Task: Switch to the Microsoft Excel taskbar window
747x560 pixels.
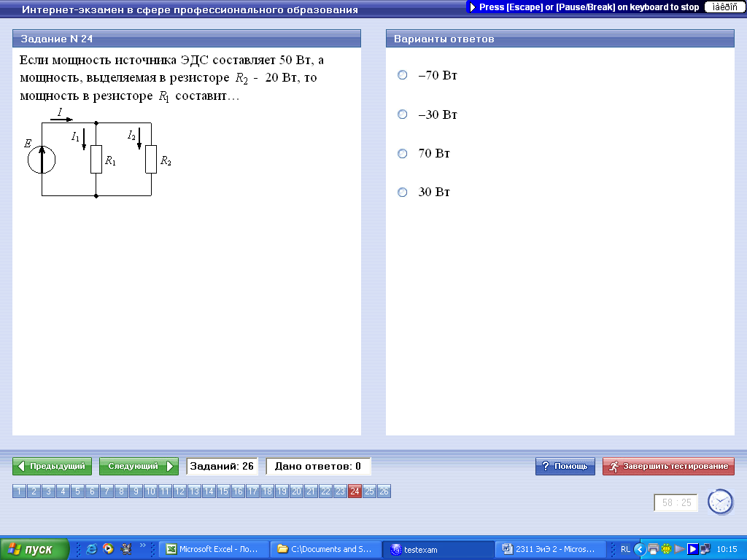Action: pyautogui.click(x=214, y=550)
